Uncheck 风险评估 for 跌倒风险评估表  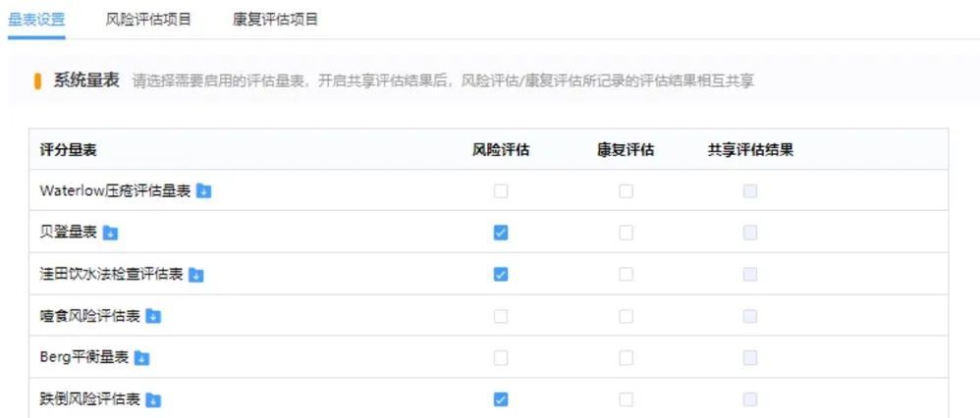click(501, 399)
